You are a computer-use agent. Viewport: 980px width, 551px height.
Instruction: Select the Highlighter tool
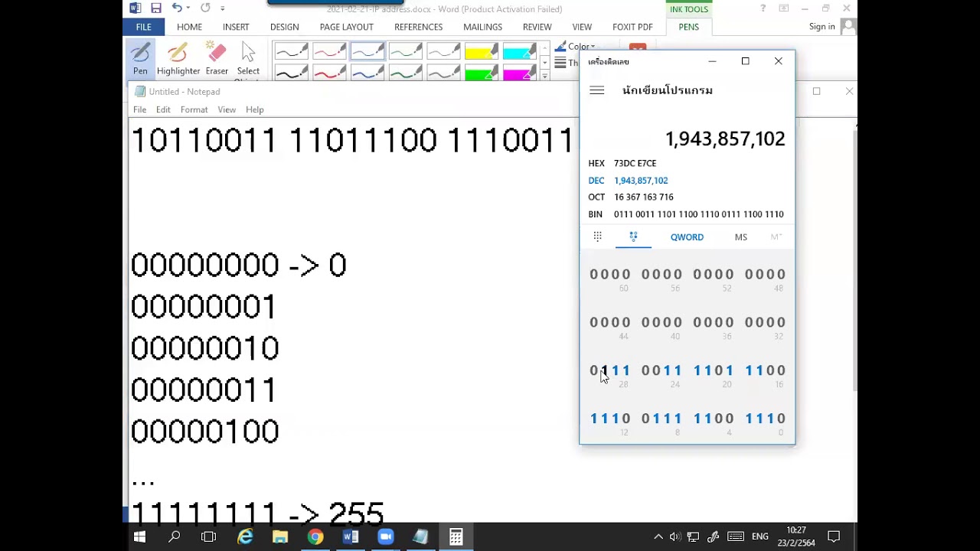click(178, 59)
